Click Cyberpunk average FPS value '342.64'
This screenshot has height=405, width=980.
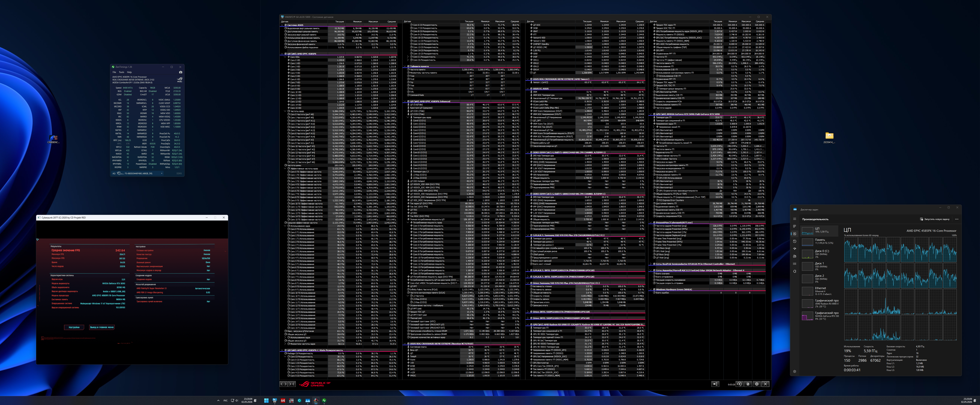120,250
